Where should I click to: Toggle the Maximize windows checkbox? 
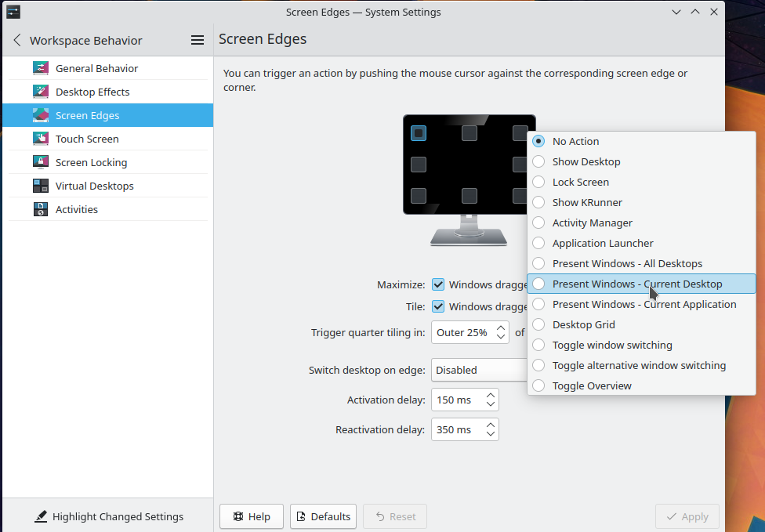coord(439,285)
